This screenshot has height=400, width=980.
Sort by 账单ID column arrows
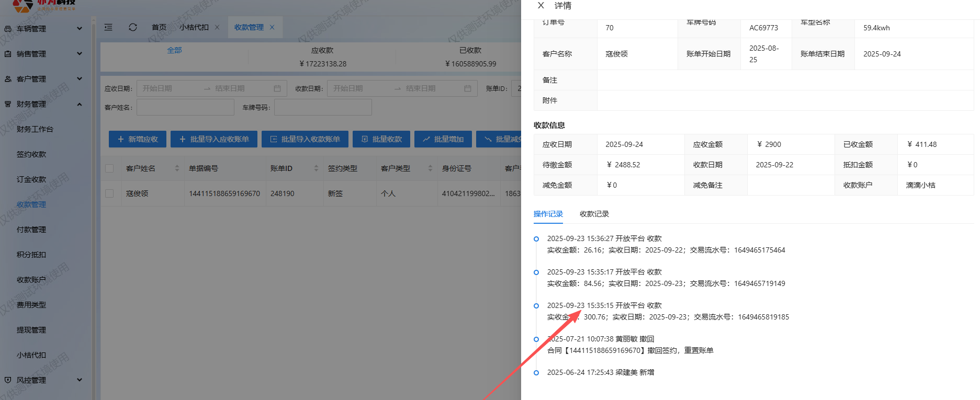click(x=316, y=168)
